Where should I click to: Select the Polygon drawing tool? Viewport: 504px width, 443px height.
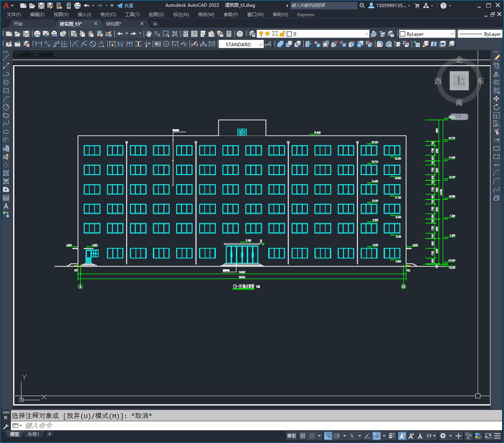6,82
